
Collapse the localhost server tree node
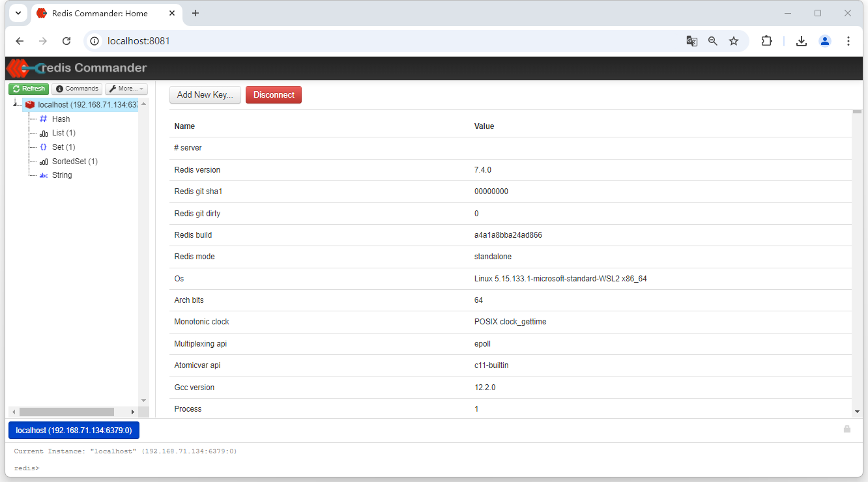click(x=15, y=105)
